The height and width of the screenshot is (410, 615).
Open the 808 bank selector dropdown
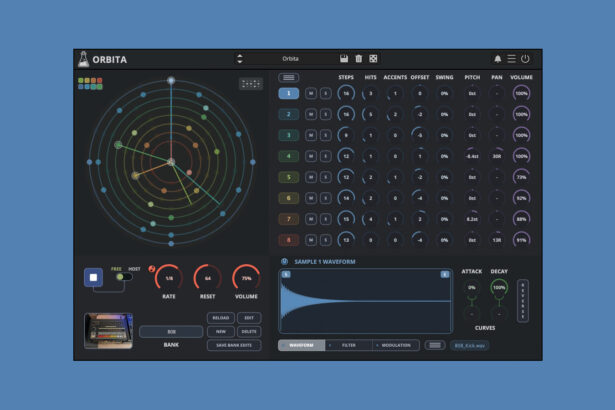point(171,332)
